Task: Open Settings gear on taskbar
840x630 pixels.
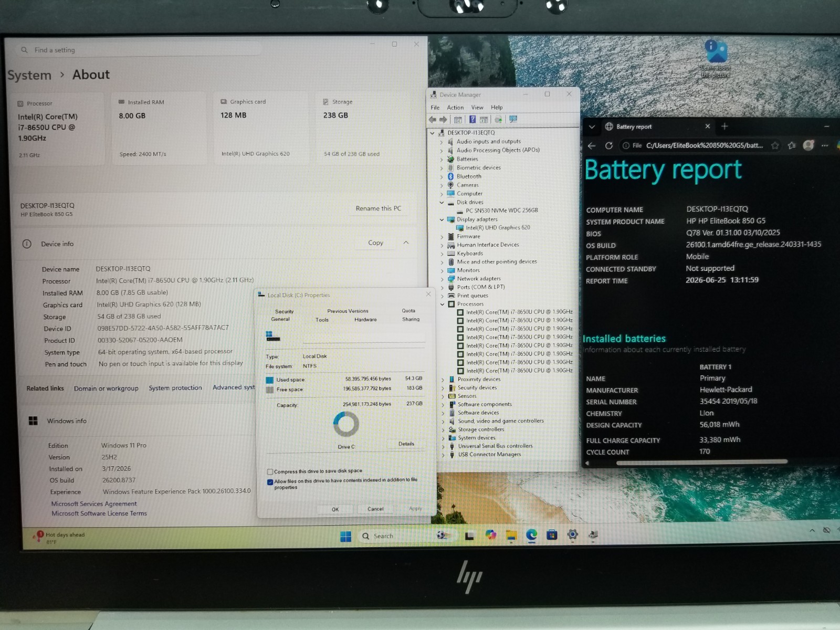Action: [x=573, y=534]
